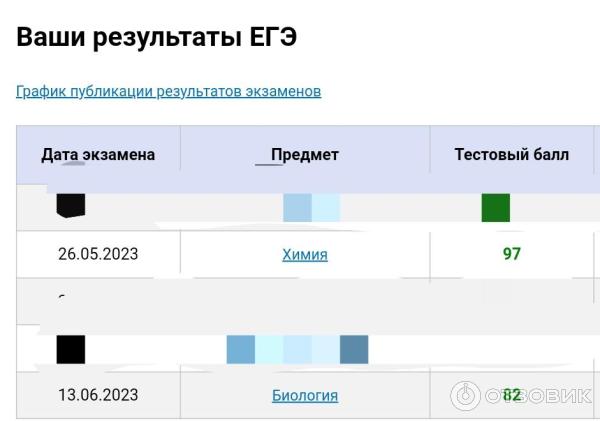Select the 13.06.2023 exam date cell
This screenshot has height=421, width=600.
click(x=98, y=395)
